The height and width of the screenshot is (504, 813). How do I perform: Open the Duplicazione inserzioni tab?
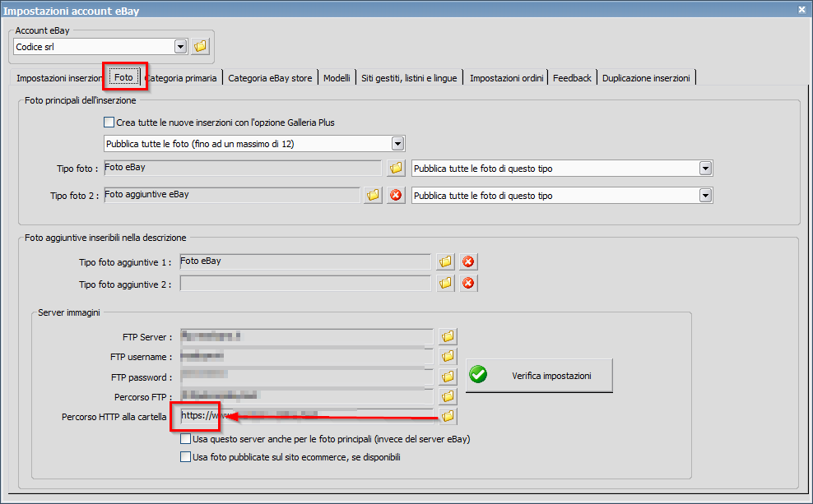(646, 78)
